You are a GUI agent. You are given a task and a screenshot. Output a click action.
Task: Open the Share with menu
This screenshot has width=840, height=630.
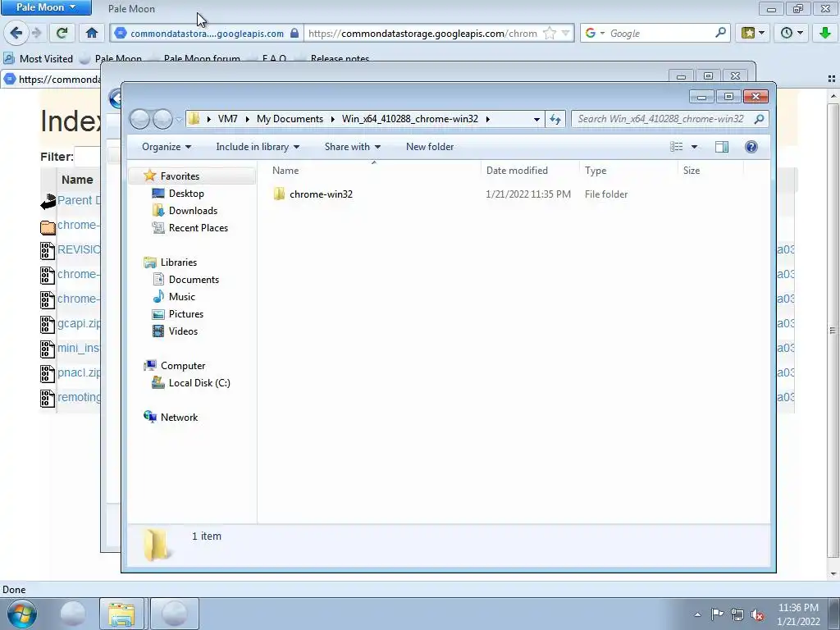(353, 147)
